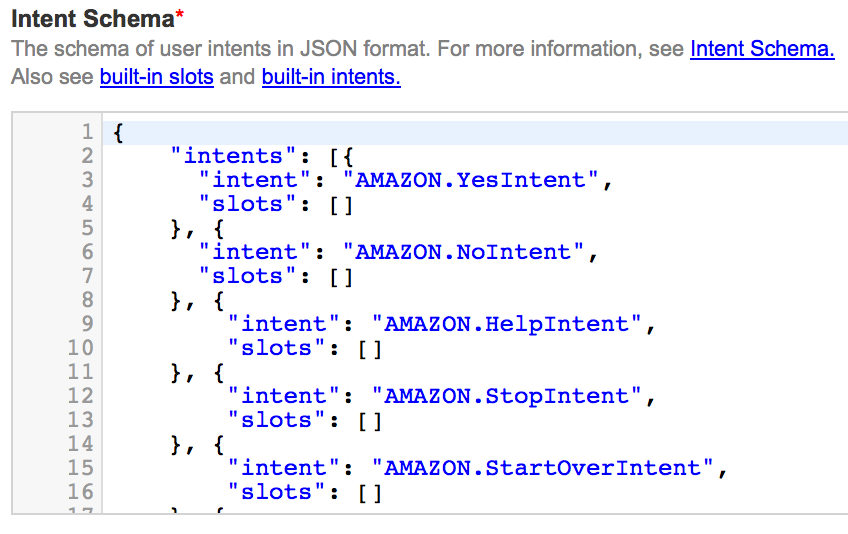This screenshot has height=534, width=848.
Task: Place cursor on the "intents" key
Action: point(234,156)
